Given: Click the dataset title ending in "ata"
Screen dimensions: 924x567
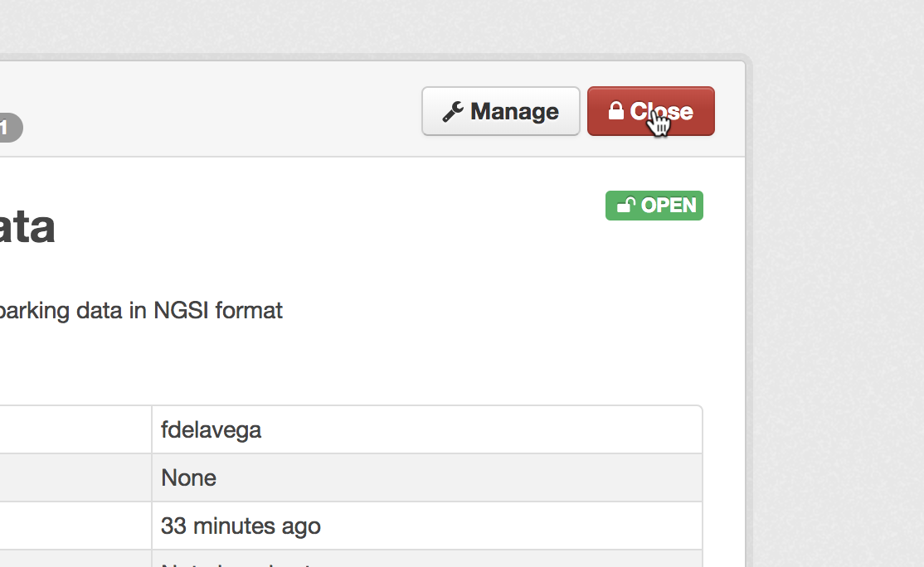Looking at the screenshot, I should (x=27, y=227).
